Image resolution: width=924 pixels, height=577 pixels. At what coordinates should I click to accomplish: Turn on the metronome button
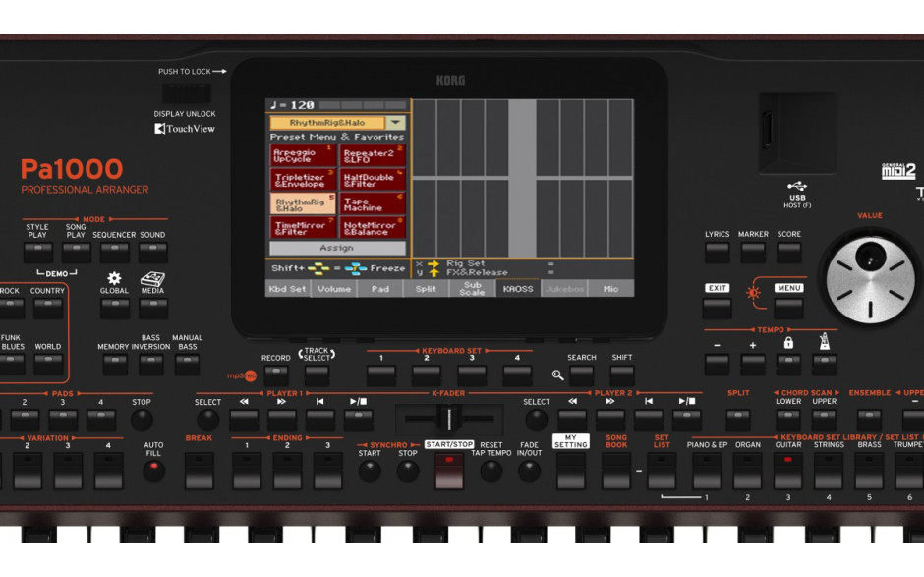(x=825, y=365)
